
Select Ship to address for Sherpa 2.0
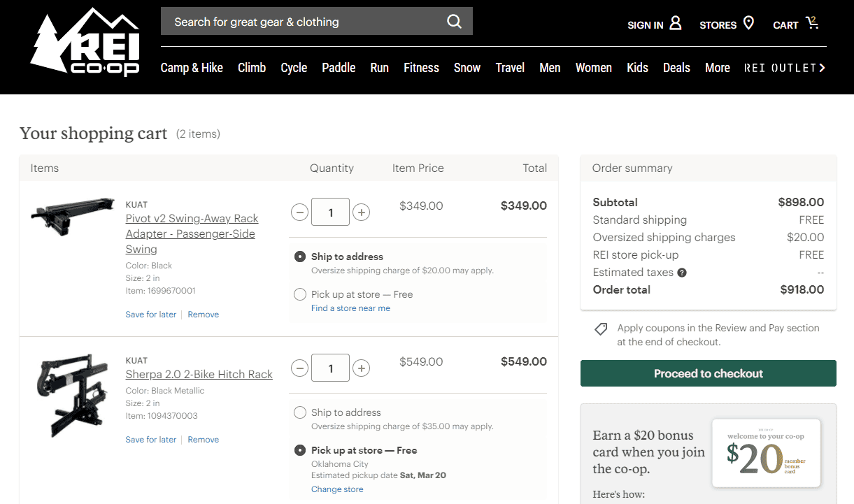(300, 412)
